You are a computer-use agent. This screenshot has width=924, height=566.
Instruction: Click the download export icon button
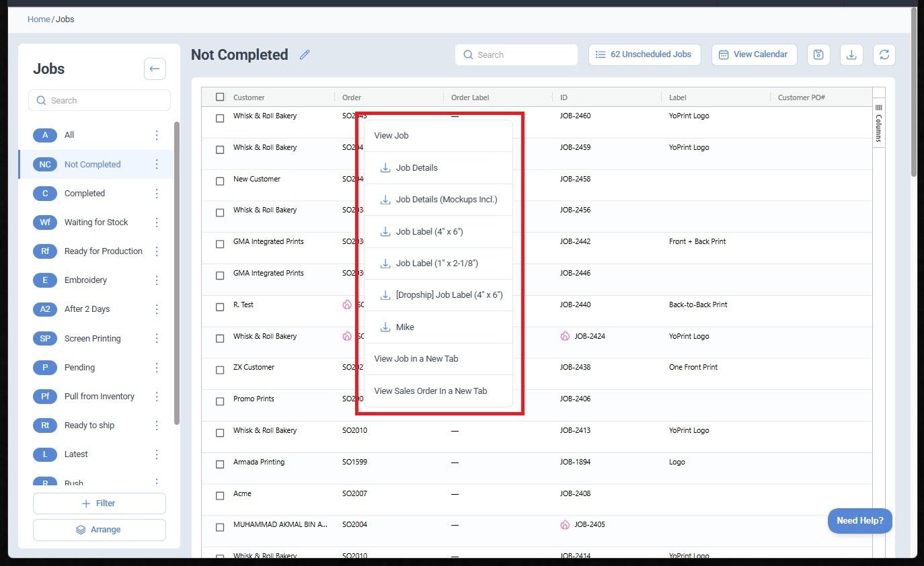pyautogui.click(x=851, y=55)
